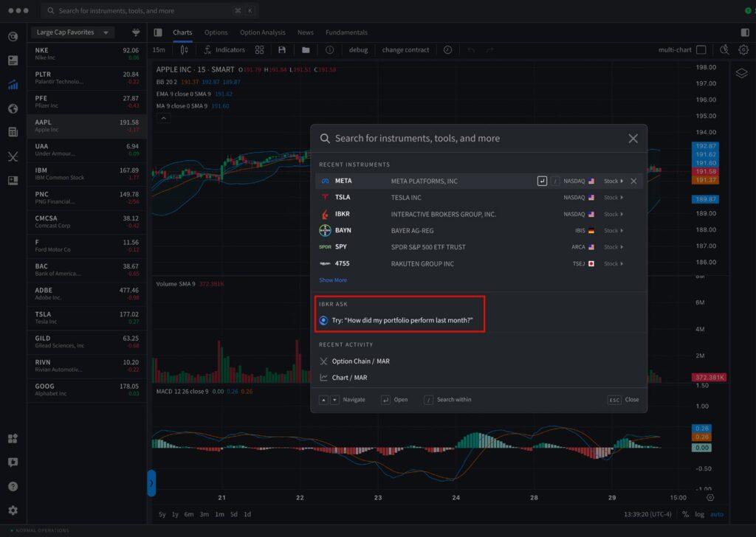The image size is (756, 537).
Task: Click the chart settings gear icon
Action: 743,50
